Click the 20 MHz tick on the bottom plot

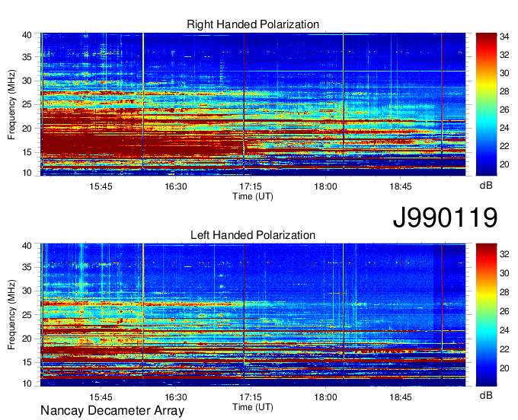pyautogui.click(x=27, y=339)
